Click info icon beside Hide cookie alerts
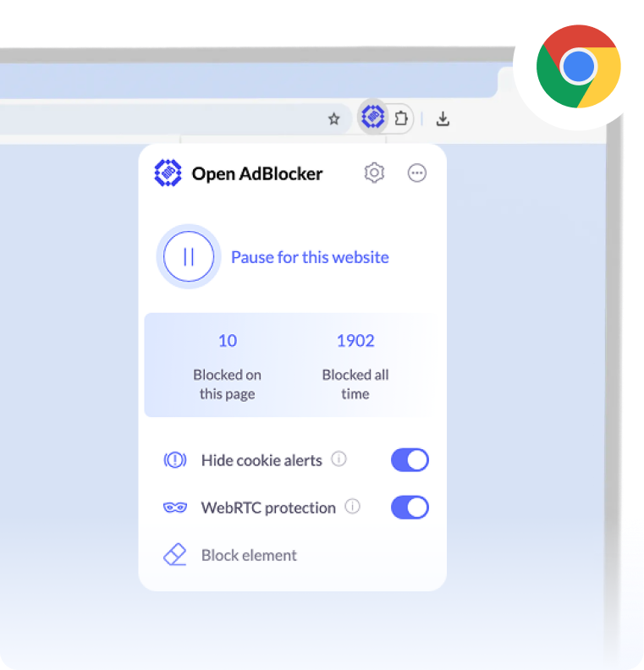The width and height of the screenshot is (644, 670). (x=339, y=459)
